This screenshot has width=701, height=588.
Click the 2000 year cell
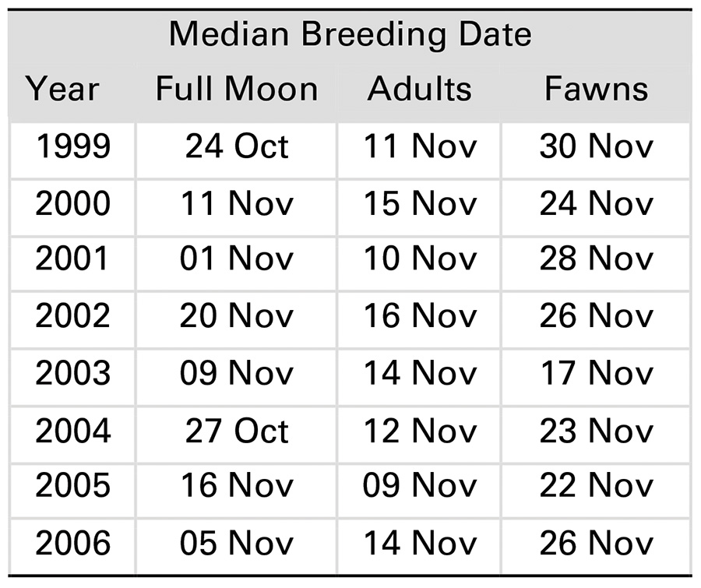coord(73,204)
